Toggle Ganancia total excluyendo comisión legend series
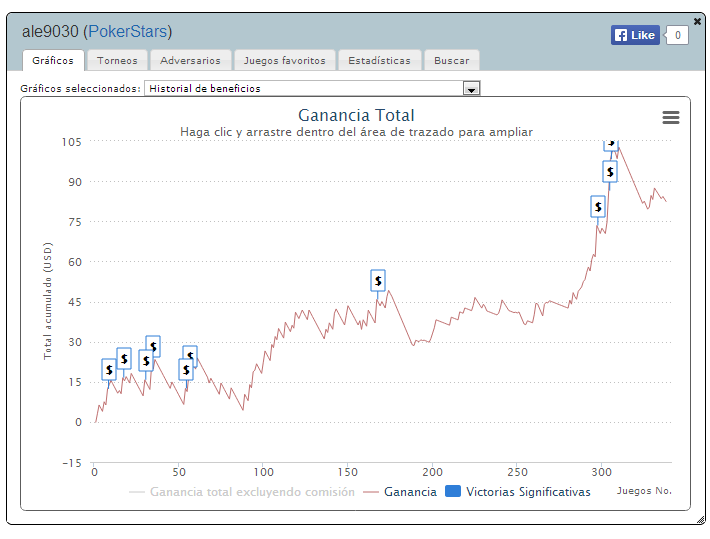 (x=242, y=492)
